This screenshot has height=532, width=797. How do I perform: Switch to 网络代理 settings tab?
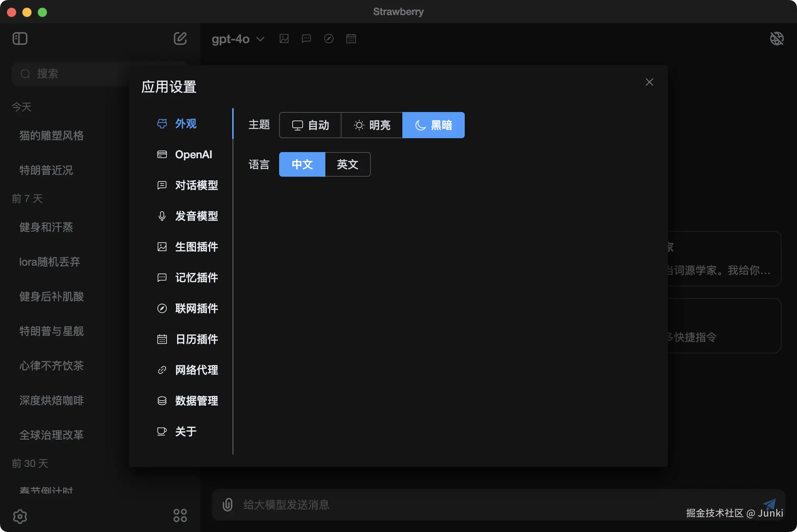(196, 370)
